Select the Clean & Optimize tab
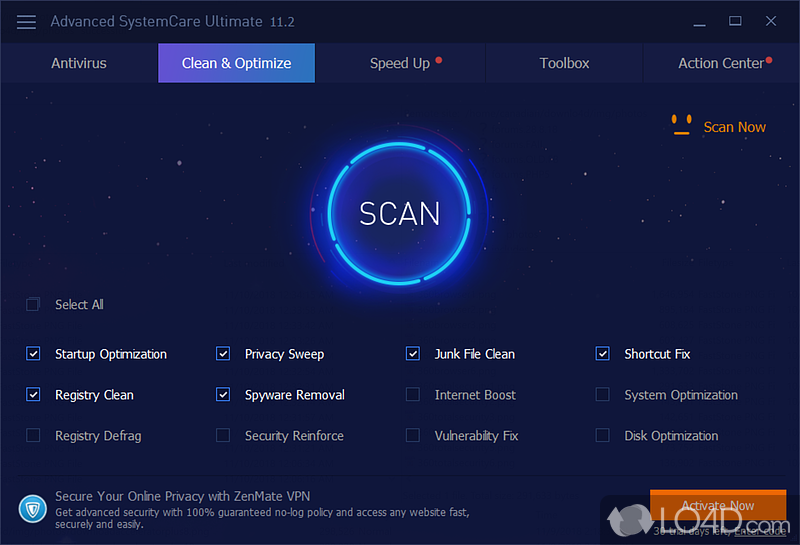This screenshot has height=545, width=800. pos(237,63)
